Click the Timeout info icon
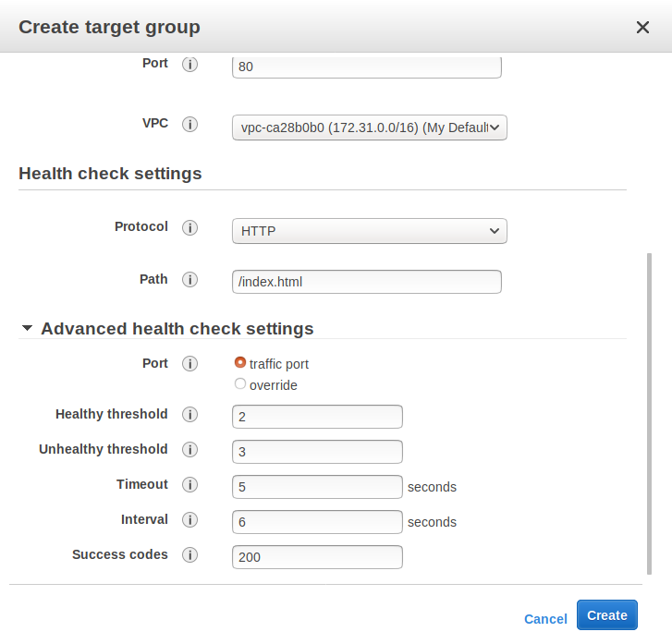The height and width of the screenshot is (644, 672). click(x=189, y=484)
